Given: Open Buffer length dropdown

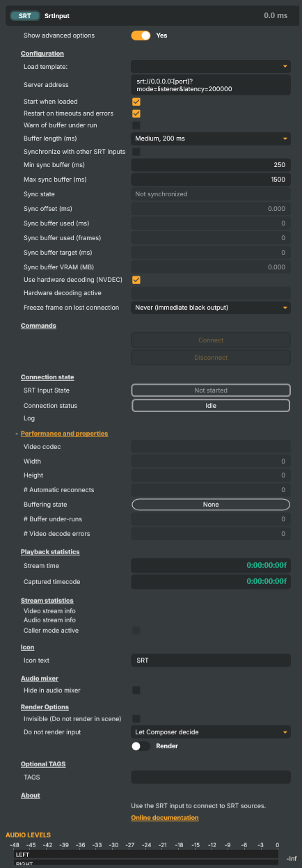Looking at the screenshot, I should [x=211, y=139].
